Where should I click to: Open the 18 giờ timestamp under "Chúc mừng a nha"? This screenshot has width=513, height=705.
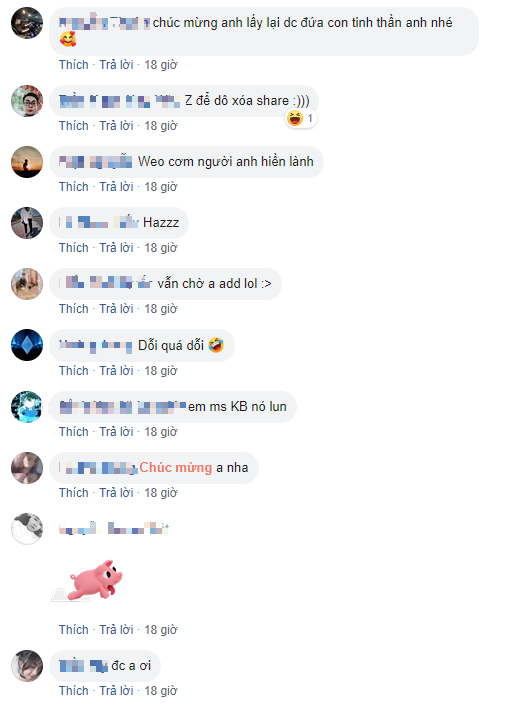pyautogui.click(x=161, y=493)
